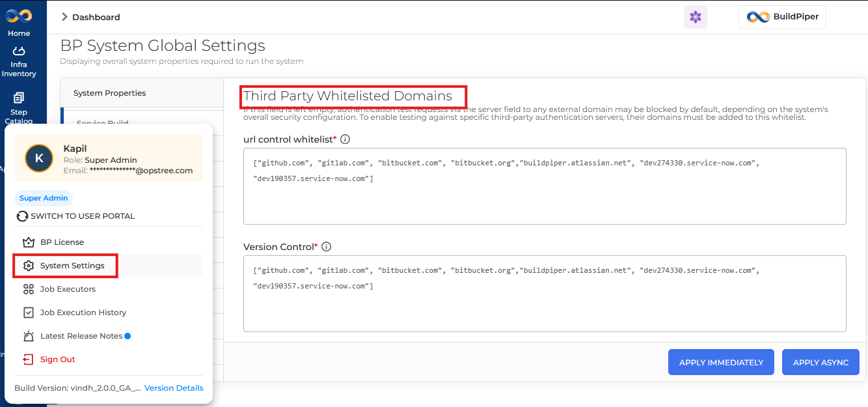Image resolution: width=868 pixels, height=407 pixels.
Task: Open Latest Release Notes from the menu
Action: coord(82,335)
